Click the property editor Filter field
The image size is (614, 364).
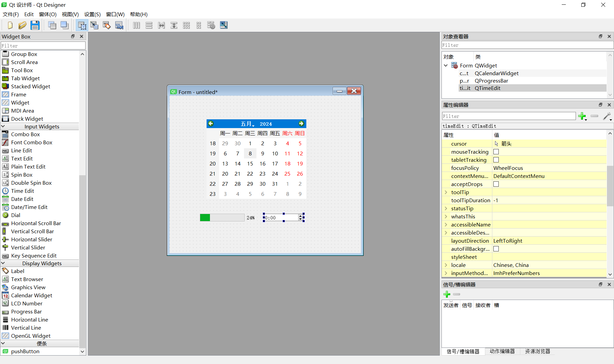coord(509,116)
